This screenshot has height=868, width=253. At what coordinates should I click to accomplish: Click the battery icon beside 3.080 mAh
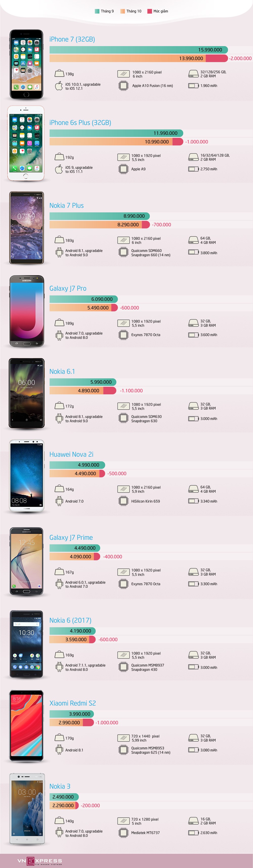tap(194, 750)
